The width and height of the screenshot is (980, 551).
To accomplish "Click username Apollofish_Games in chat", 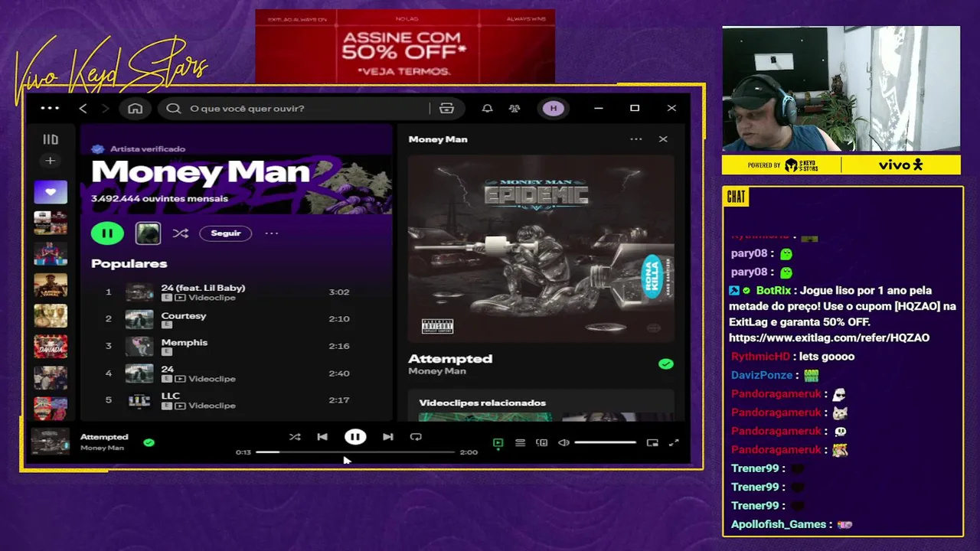I will (x=779, y=524).
